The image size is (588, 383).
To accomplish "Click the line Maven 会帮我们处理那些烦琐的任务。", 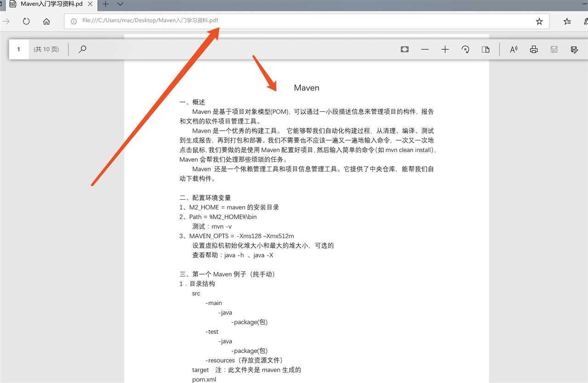I will point(233,160).
